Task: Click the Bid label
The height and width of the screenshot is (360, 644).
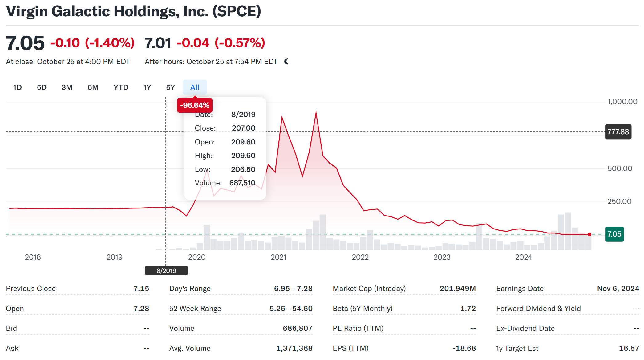Action: click(x=11, y=328)
